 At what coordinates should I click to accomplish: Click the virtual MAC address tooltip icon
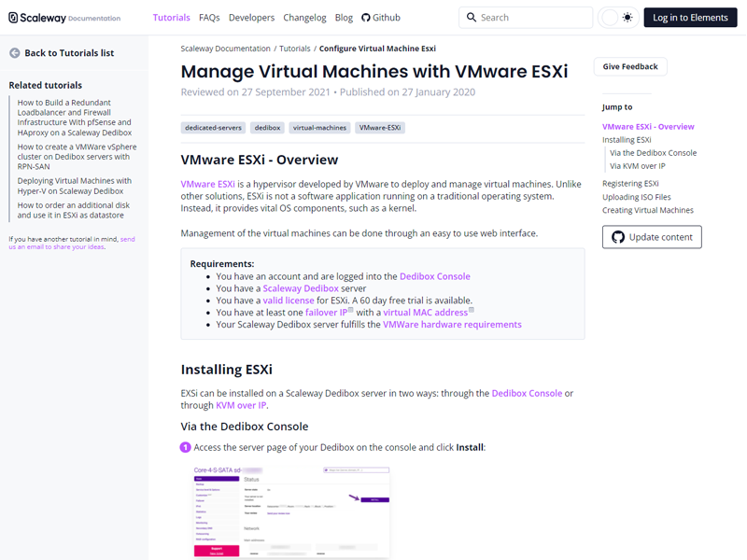click(472, 310)
